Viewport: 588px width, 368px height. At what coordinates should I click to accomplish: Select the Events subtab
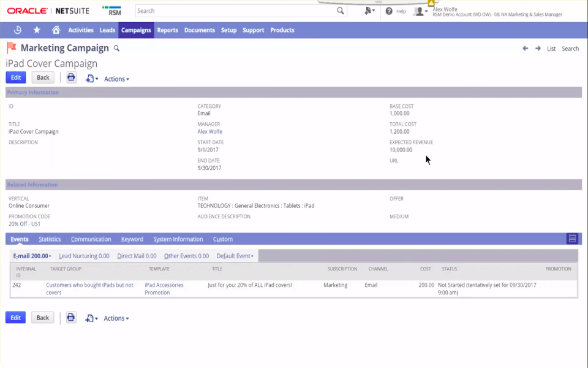click(x=20, y=239)
